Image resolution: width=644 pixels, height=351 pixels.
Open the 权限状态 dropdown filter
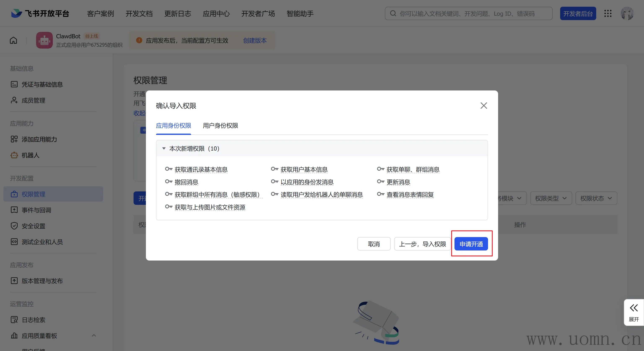point(596,198)
